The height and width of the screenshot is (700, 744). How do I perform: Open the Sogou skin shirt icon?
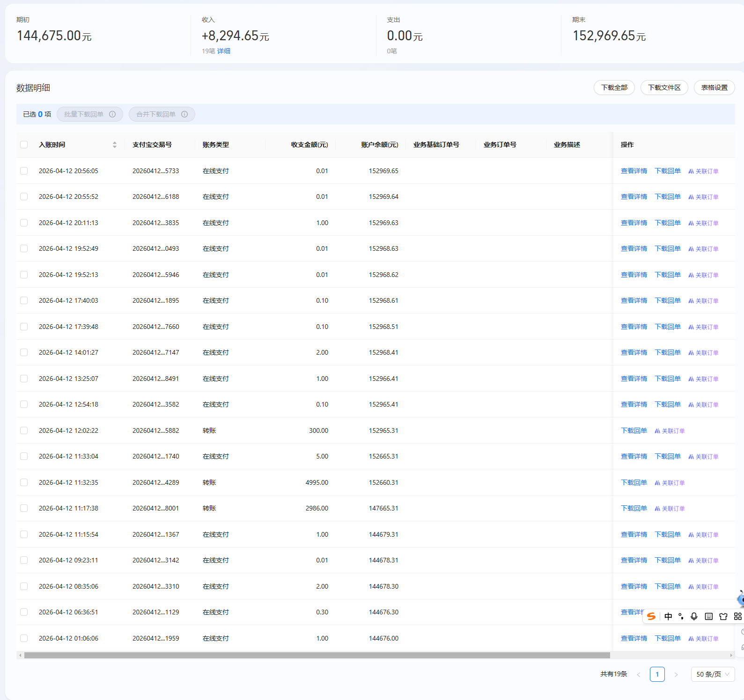(723, 616)
